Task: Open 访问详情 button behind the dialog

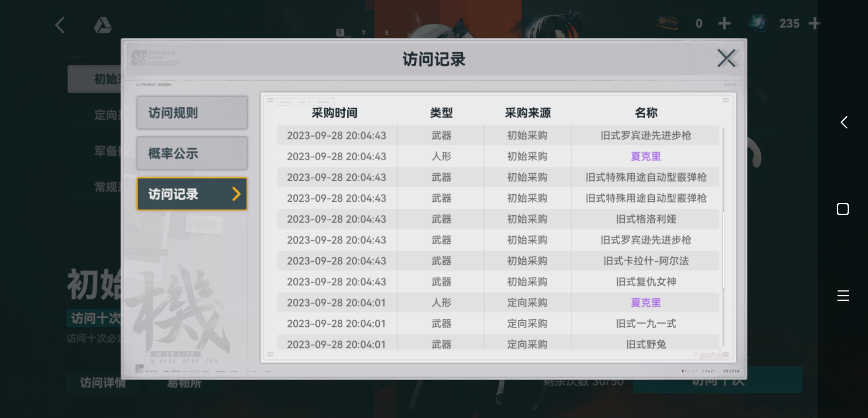Action: click(x=103, y=382)
